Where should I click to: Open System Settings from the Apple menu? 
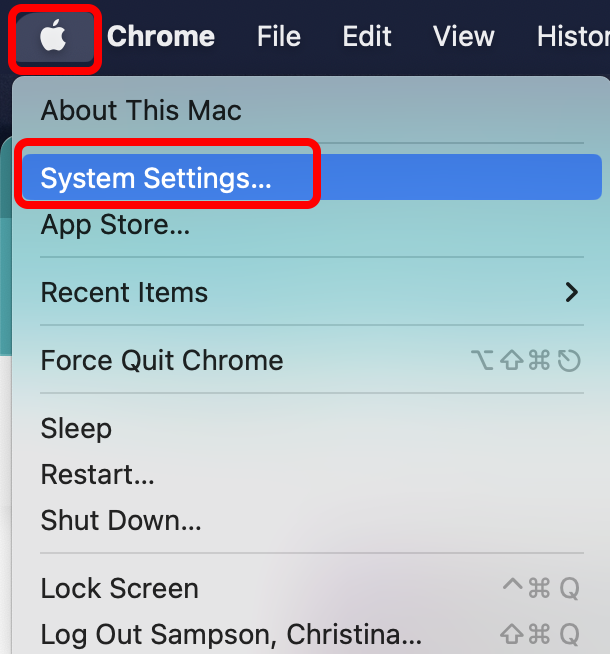coord(312,177)
